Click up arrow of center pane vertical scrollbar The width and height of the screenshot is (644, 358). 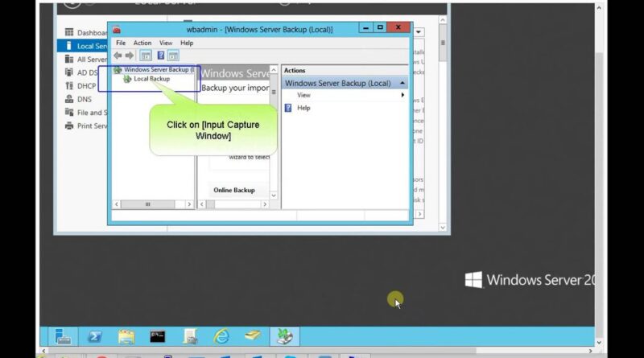coord(274,70)
